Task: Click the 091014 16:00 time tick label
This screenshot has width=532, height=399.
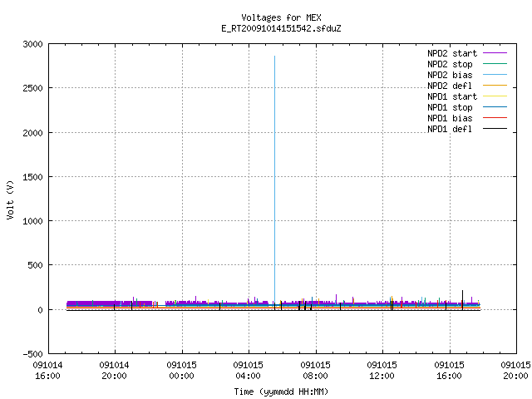Action: pos(47,371)
